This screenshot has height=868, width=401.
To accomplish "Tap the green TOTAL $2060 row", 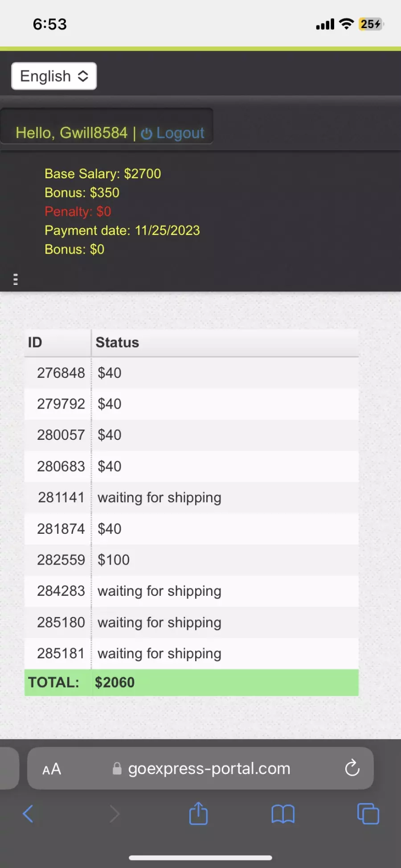I will [192, 682].
